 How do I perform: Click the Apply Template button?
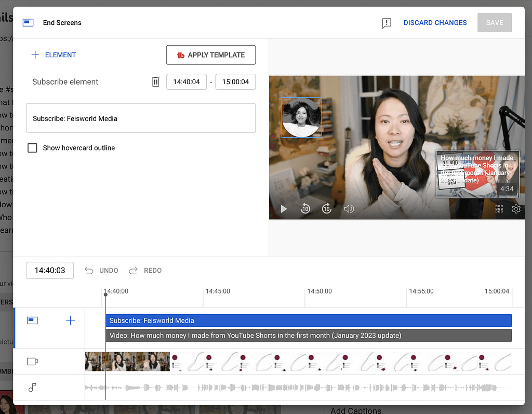point(211,55)
